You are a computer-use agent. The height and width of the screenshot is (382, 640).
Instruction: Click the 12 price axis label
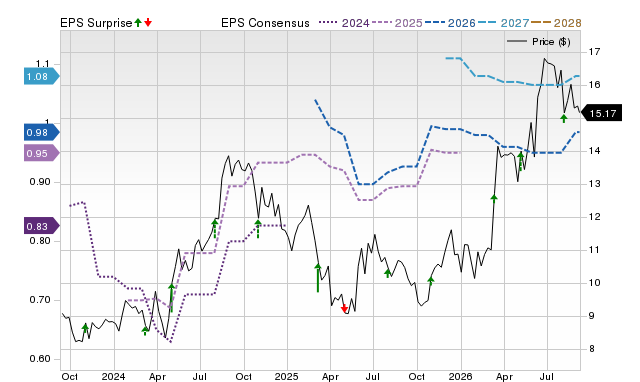click(x=594, y=217)
